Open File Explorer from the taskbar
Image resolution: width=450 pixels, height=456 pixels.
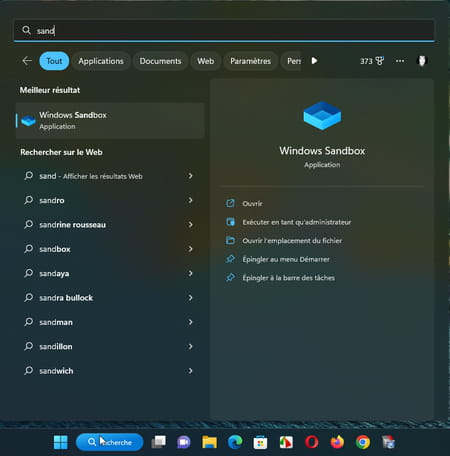[x=209, y=442]
